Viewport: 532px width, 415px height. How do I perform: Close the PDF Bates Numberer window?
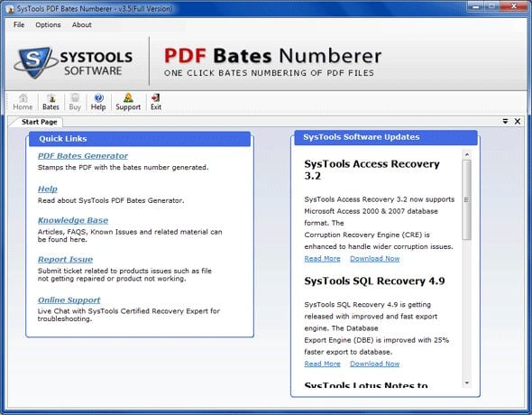513,6
